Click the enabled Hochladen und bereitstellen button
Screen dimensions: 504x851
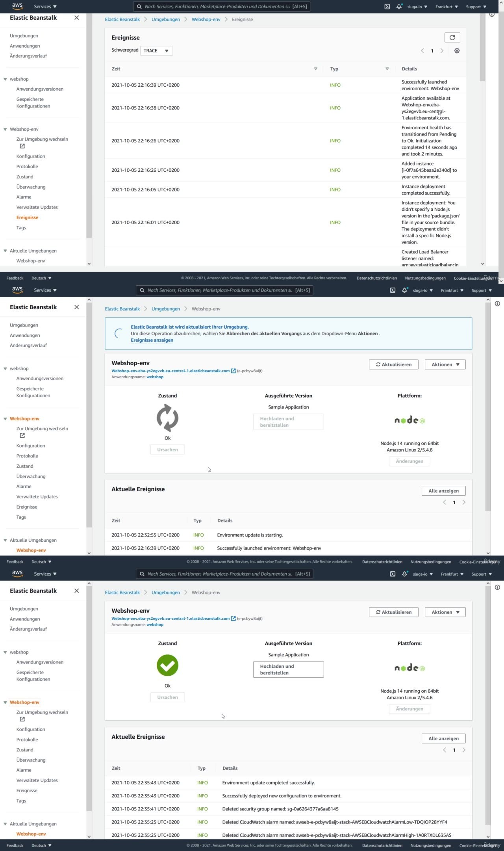(288, 669)
